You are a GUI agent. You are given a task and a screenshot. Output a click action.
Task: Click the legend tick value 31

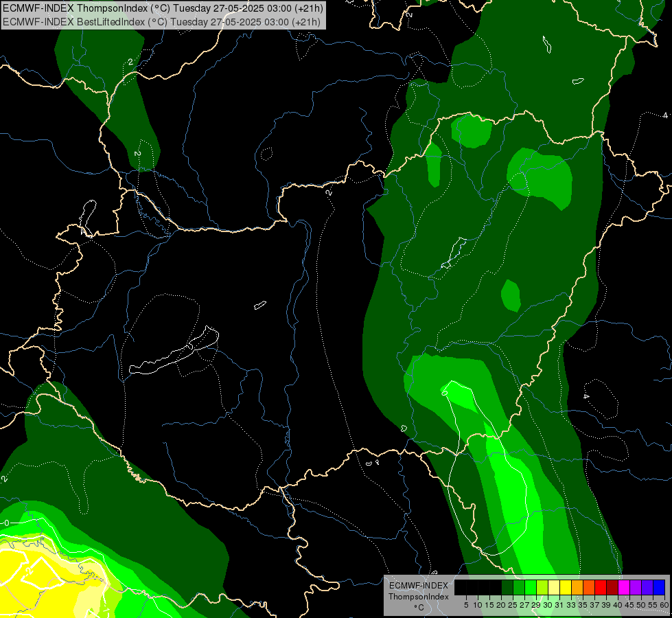pos(559,605)
